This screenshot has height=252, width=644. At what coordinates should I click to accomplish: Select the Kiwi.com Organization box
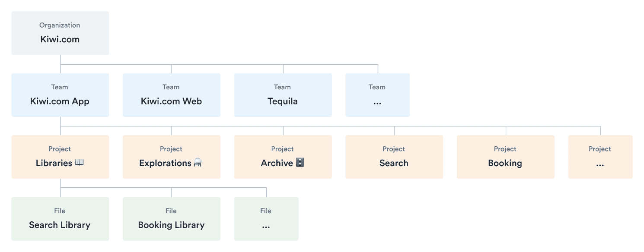[x=60, y=33]
